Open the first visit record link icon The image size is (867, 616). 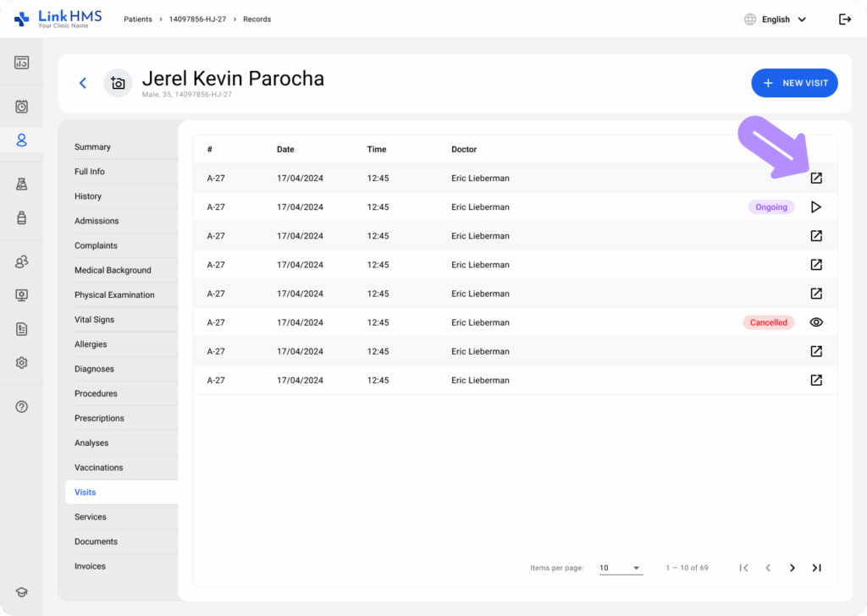816,179
